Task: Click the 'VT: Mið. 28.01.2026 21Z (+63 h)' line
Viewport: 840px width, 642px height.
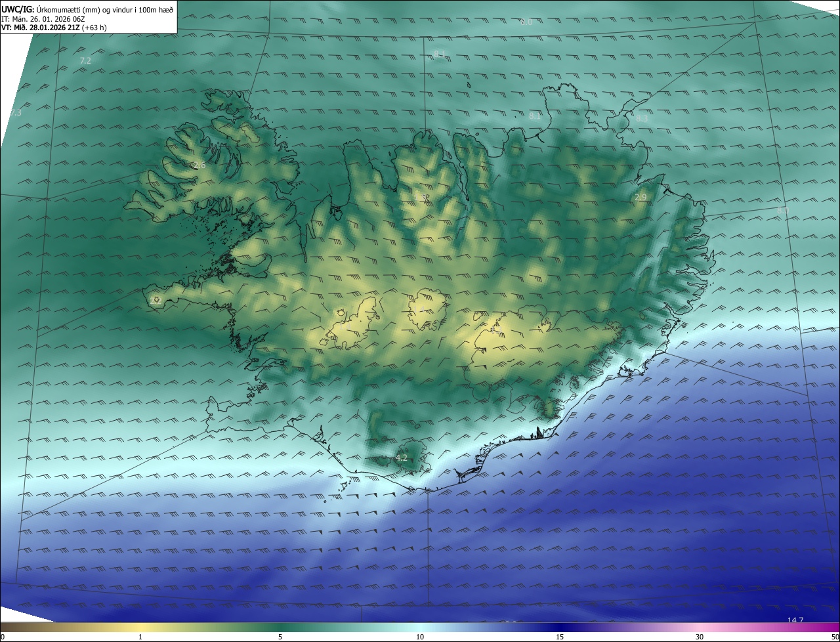Action: (x=54, y=28)
